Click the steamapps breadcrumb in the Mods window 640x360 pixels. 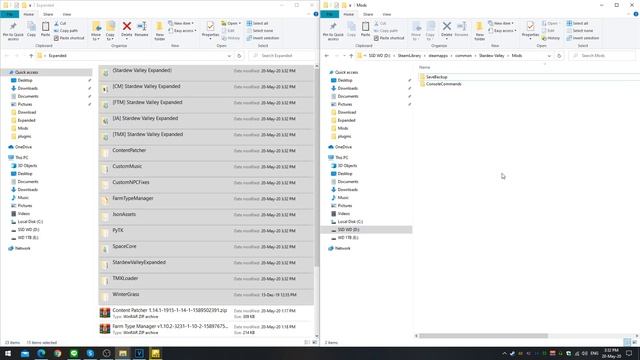point(438,56)
